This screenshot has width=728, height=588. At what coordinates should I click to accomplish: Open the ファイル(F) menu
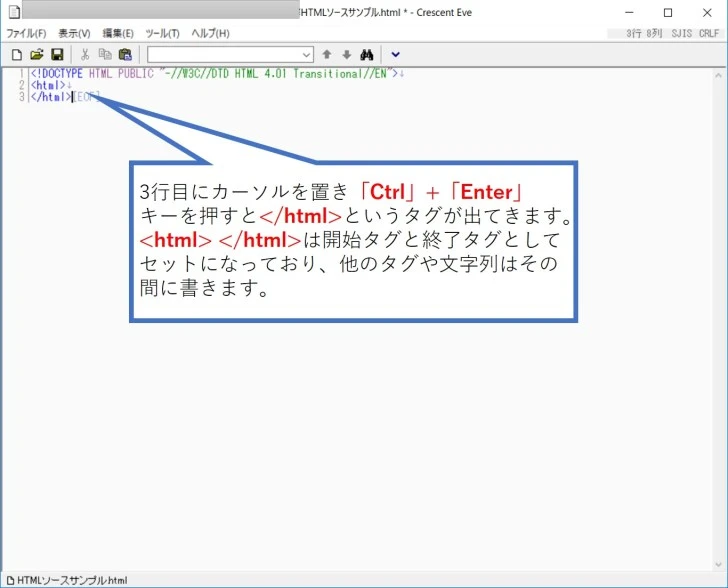coord(26,33)
